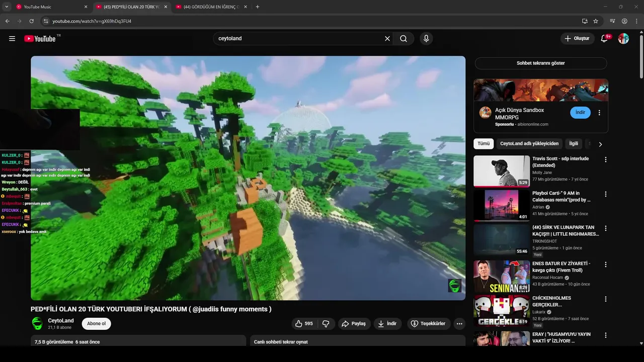Click the video player area

(248, 178)
